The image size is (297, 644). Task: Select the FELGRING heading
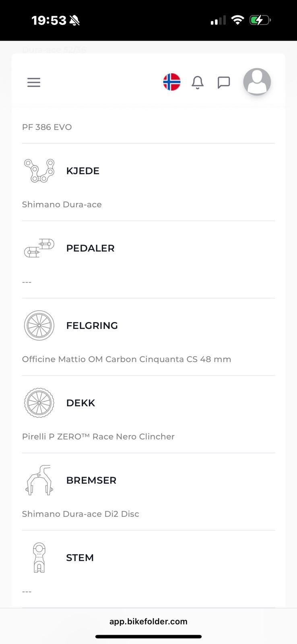point(92,325)
